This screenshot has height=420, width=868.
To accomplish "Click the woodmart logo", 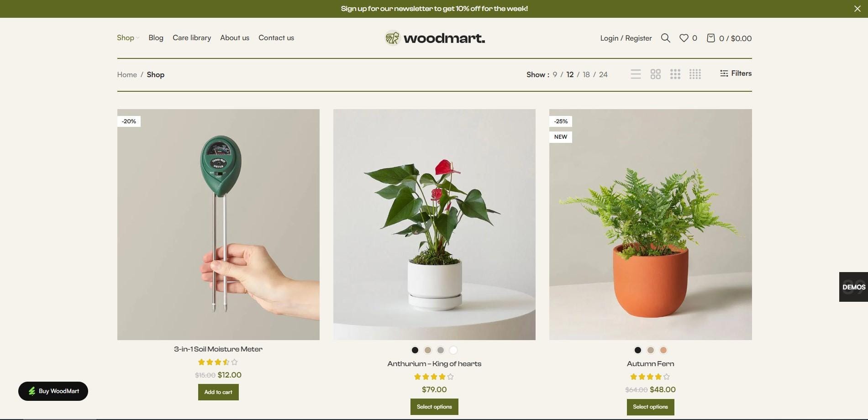I will [435, 38].
